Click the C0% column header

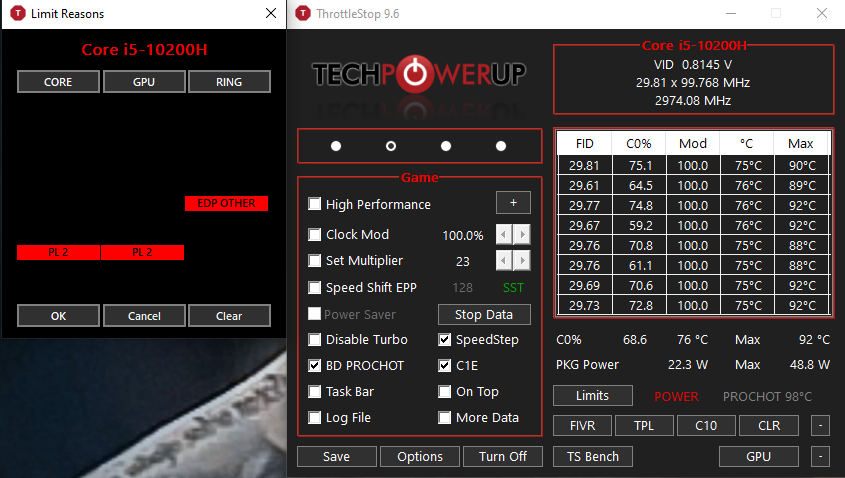coord(639,143)
